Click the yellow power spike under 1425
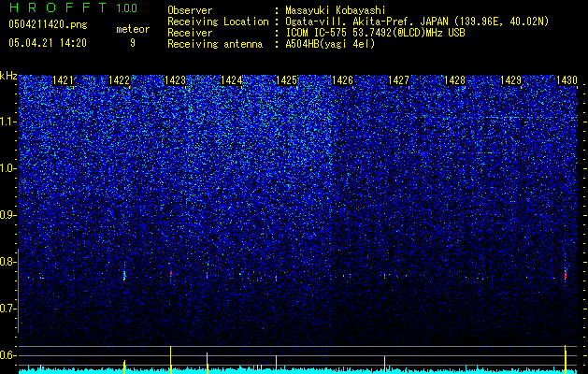This screenshot has height=374, width=588. coord(276,365)
